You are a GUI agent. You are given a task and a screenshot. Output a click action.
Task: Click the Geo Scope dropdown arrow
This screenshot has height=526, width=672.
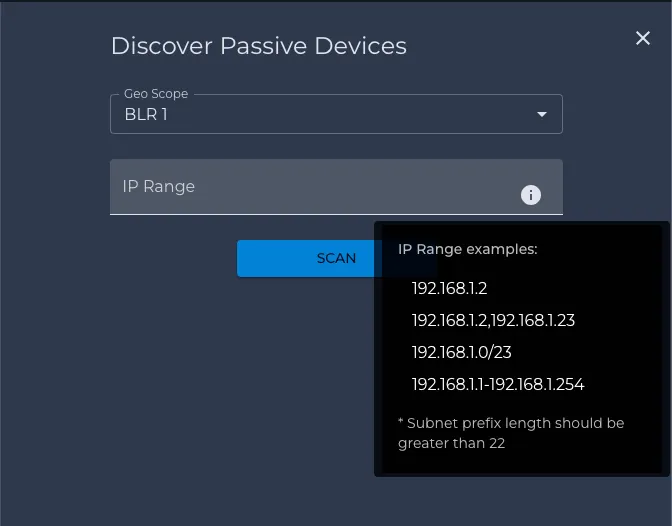coord(542,114)
